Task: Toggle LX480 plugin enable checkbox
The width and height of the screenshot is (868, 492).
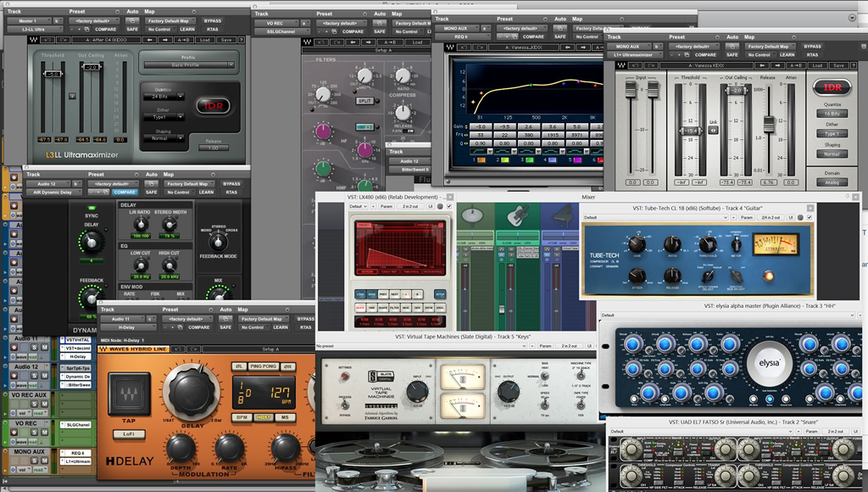Action: pyautogui.click(x=449, y=206)
